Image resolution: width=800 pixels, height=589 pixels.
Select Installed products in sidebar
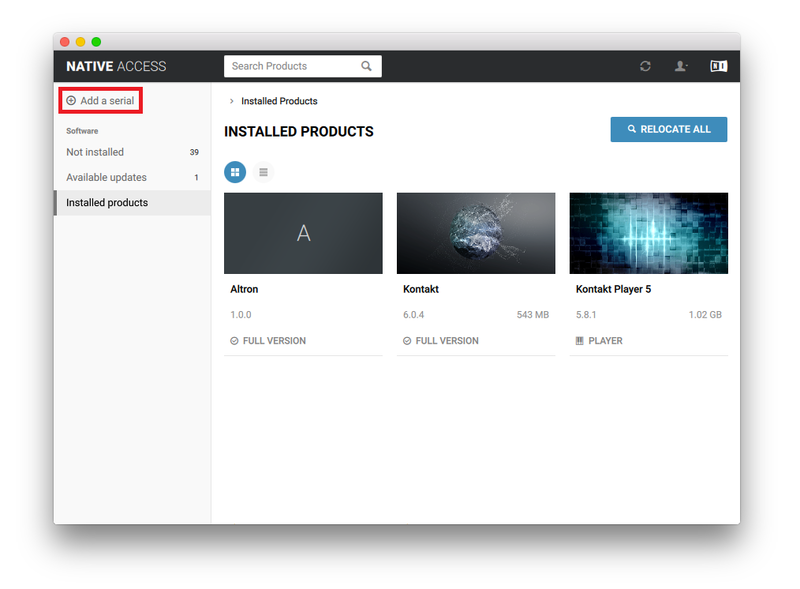(107, 203)
